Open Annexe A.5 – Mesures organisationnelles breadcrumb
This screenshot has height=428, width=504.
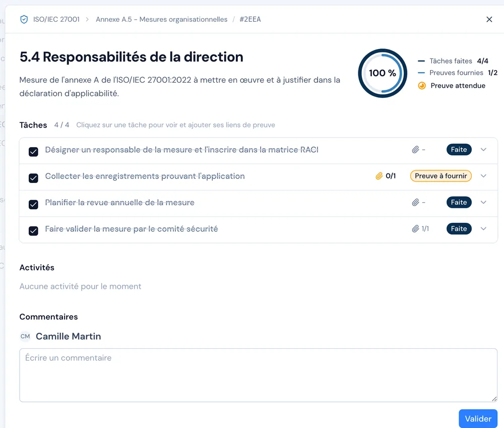161,19
